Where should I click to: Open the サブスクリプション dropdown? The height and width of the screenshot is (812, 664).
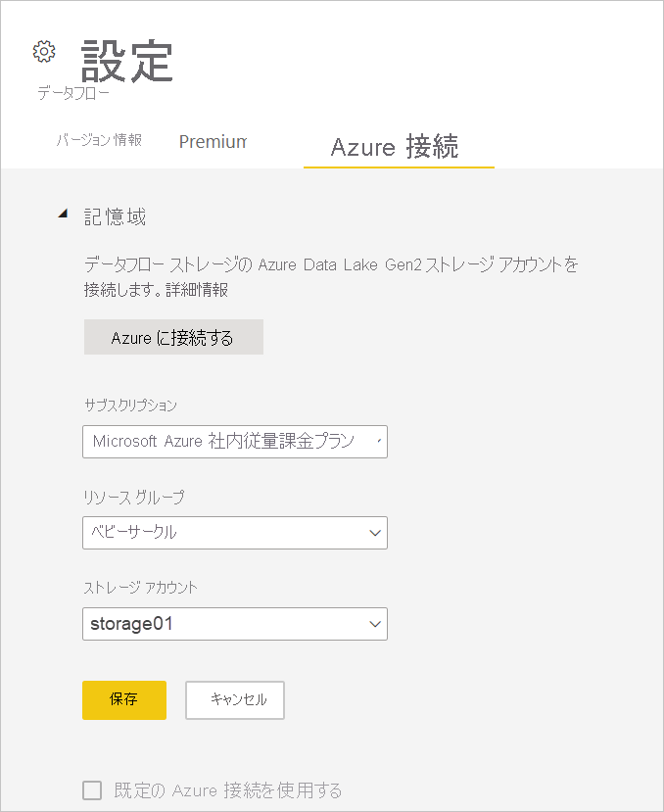235,442
